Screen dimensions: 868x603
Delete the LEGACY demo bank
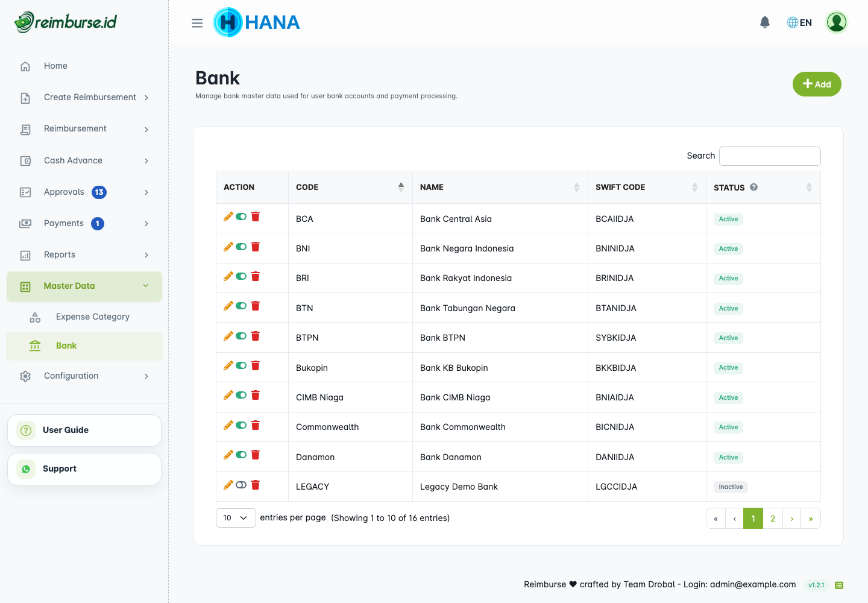click(256, 485)
